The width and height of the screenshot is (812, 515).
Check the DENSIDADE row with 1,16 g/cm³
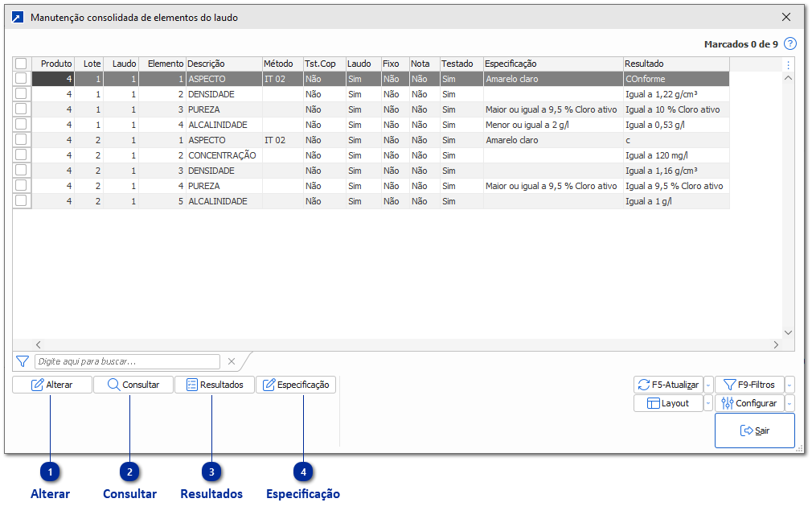click(x=21, y=171)
